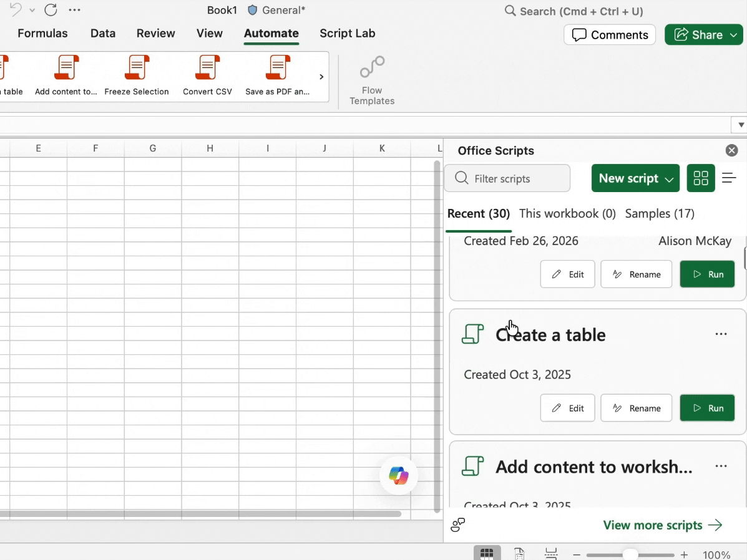The image size is (747, 560).
Task: Select the Convert CSV script in the ribbon
Action: [207, 76]
